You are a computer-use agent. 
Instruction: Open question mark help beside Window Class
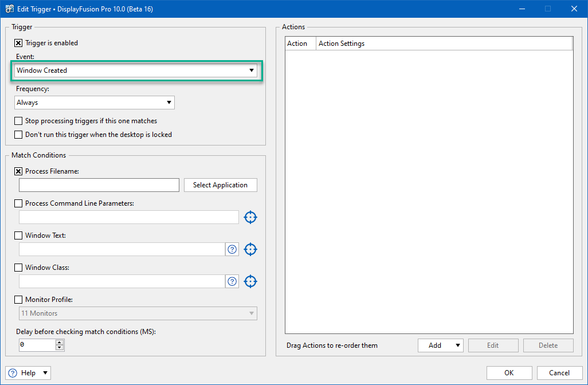tap(232, 281)
